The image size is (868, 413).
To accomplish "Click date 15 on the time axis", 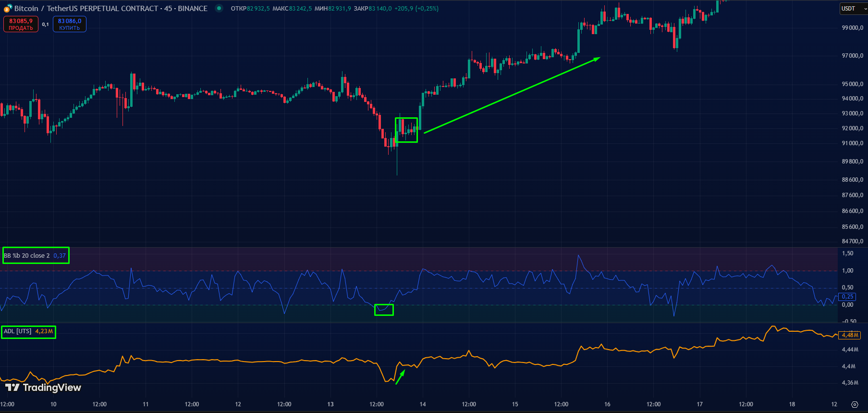I will pos(515,404).
